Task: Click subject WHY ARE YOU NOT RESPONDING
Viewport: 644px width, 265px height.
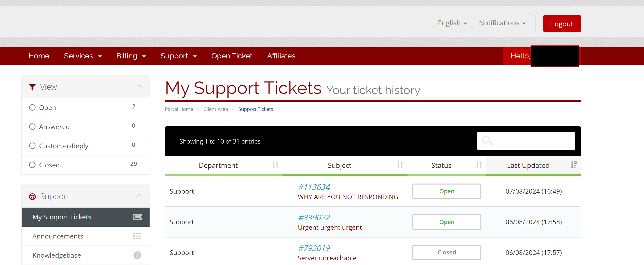Action: pos(348,197)
